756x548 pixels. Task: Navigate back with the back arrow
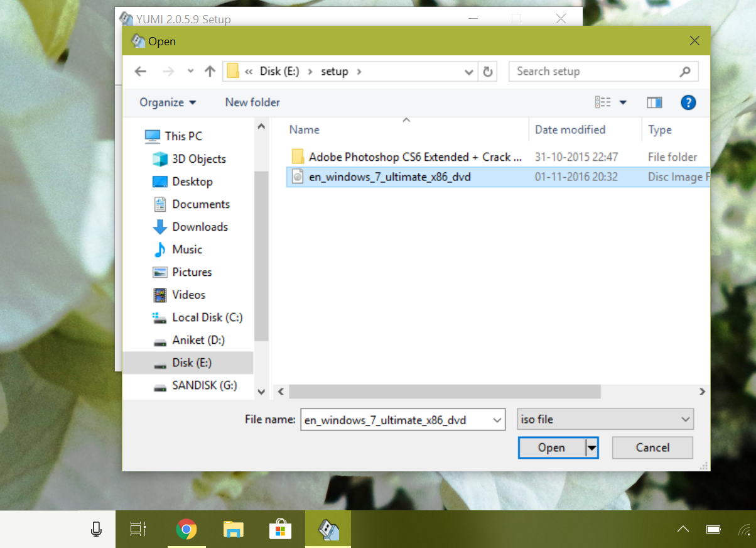140,71
